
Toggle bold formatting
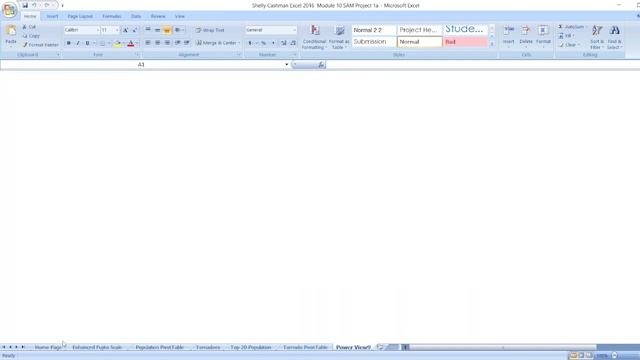click(69, 43)
